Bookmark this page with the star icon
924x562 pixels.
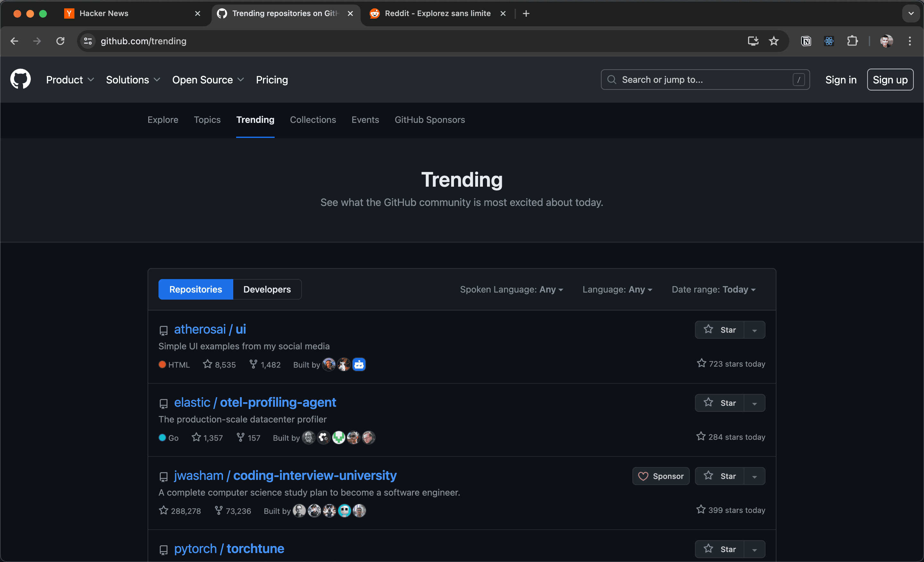(774, 41)
